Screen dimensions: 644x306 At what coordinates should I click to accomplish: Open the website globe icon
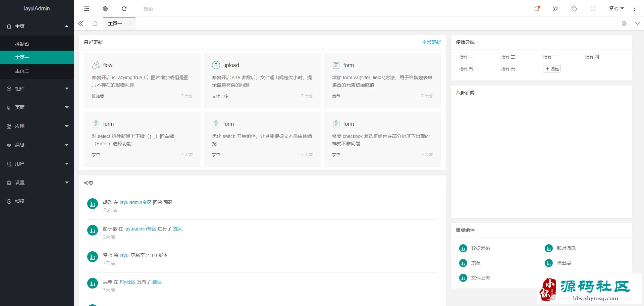tap(105, 9)
